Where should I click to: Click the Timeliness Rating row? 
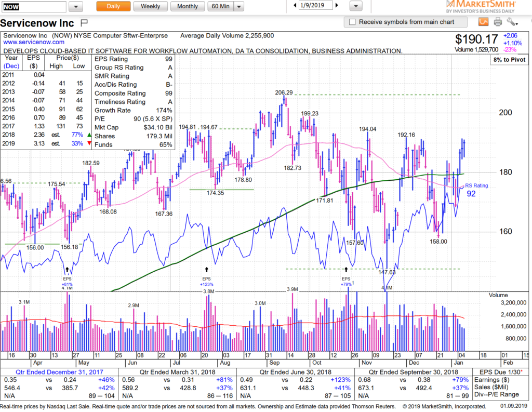[134, 102]
